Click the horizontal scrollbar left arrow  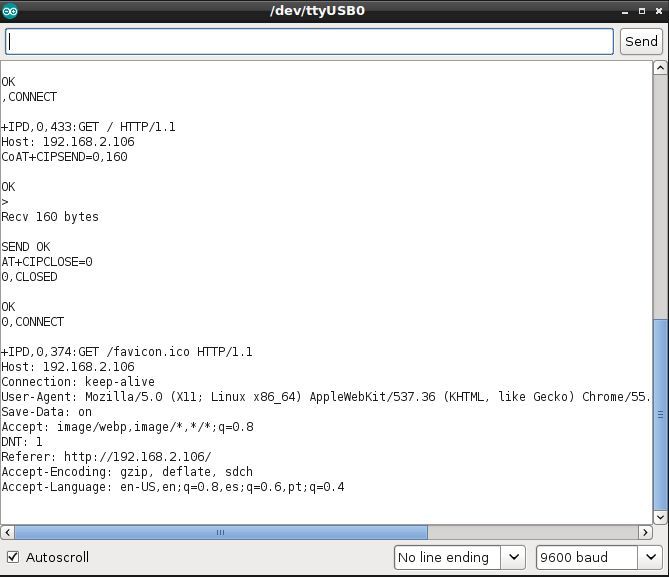click(7, 532)
